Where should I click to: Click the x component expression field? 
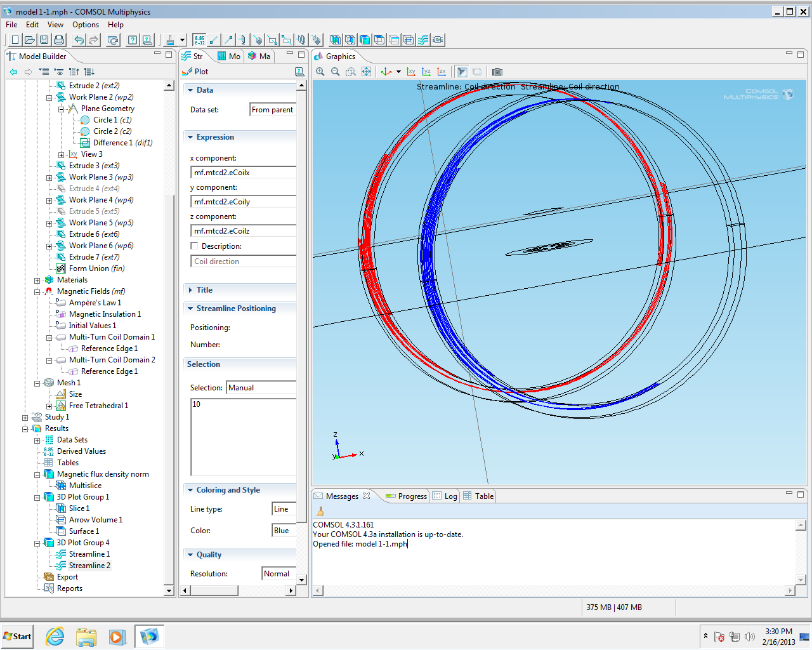pyautogui.click(x=244, y=173)
